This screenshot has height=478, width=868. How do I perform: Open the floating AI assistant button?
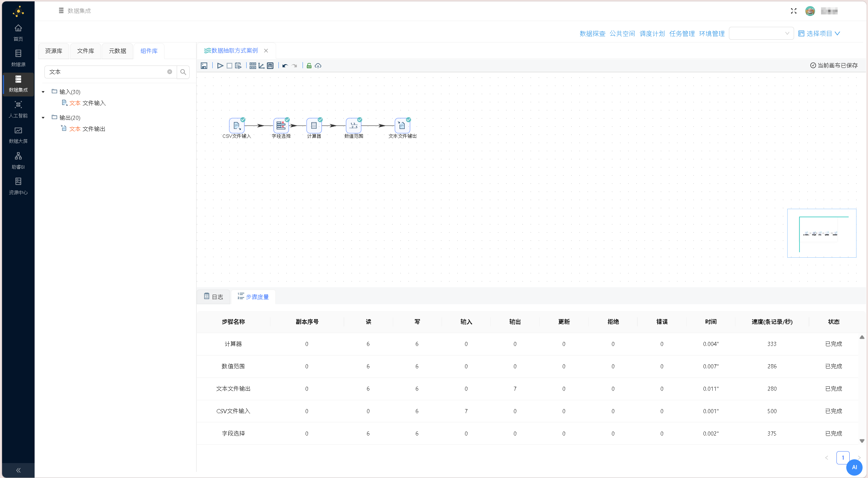coord(854,467)
